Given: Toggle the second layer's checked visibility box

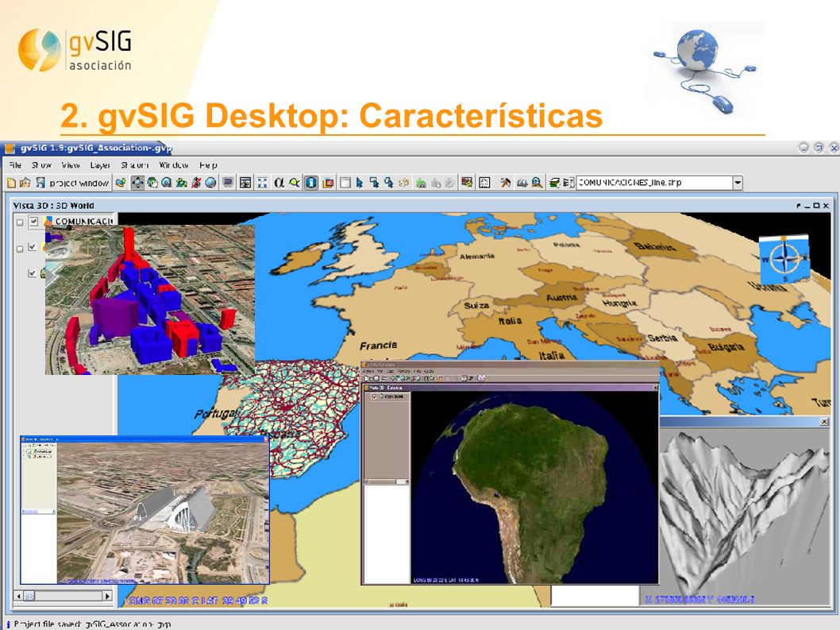Looking at the screenshot, I should pyautogui.click(x=32, y=247).
